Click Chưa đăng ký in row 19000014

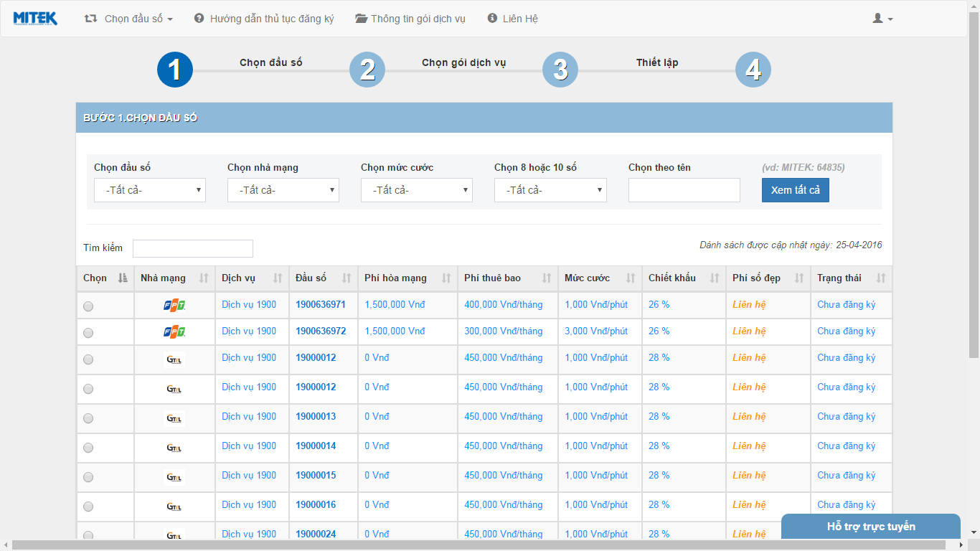click(x=847, y=446)
